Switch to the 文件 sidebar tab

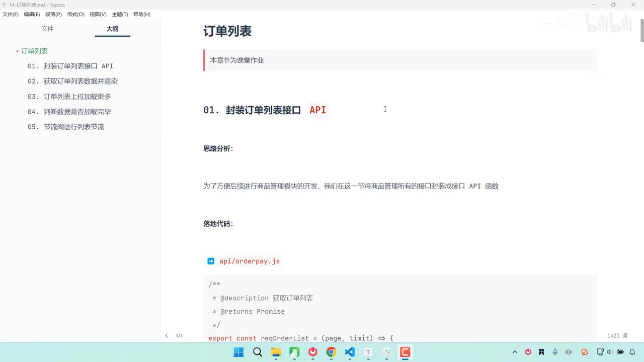point(47,29)
